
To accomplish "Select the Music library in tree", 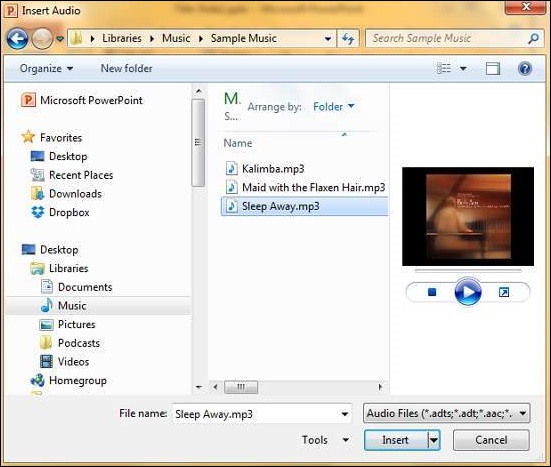I will point(72,306).
